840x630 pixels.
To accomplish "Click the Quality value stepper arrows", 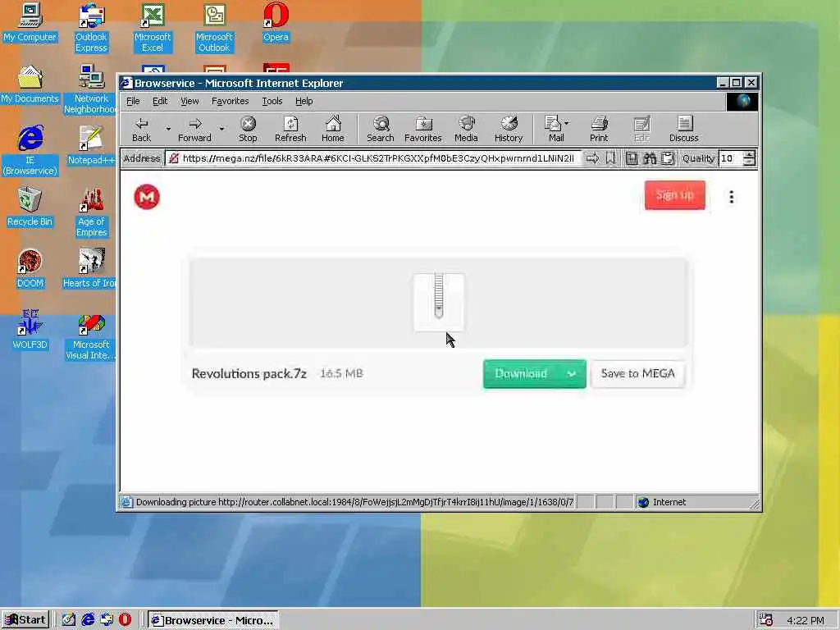I will (x=749, y=158).
